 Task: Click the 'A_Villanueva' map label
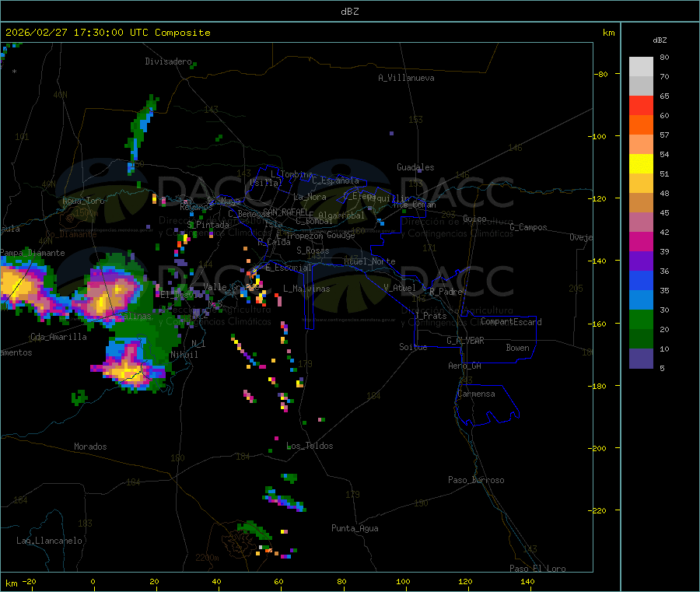coord(406,78)
